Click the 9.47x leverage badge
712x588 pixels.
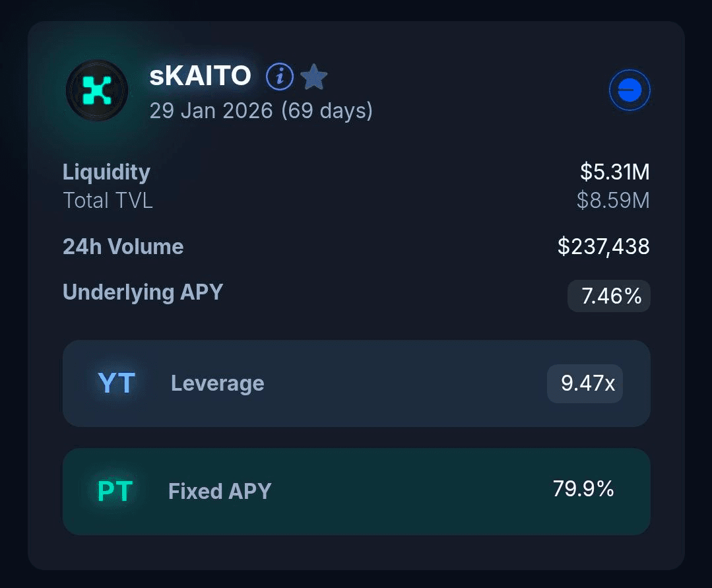click(585, 383)
